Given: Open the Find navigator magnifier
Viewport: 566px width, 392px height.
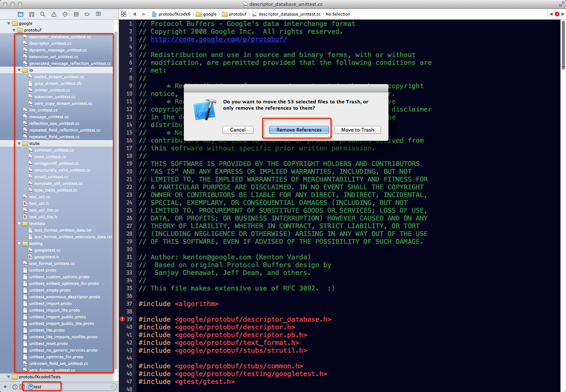Looking at the screenshot, I should point(43,14).
